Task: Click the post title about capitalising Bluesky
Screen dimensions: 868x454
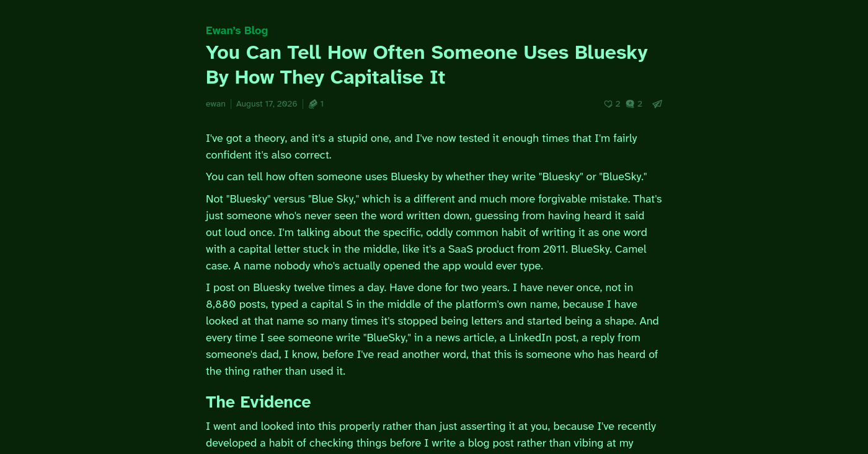Action: 427,64
